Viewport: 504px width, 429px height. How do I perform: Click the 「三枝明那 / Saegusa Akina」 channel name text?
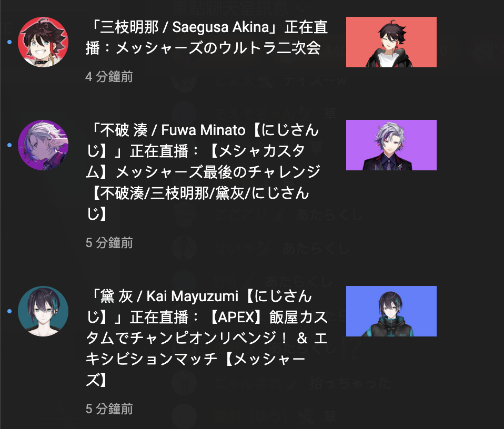click(184, 27)
